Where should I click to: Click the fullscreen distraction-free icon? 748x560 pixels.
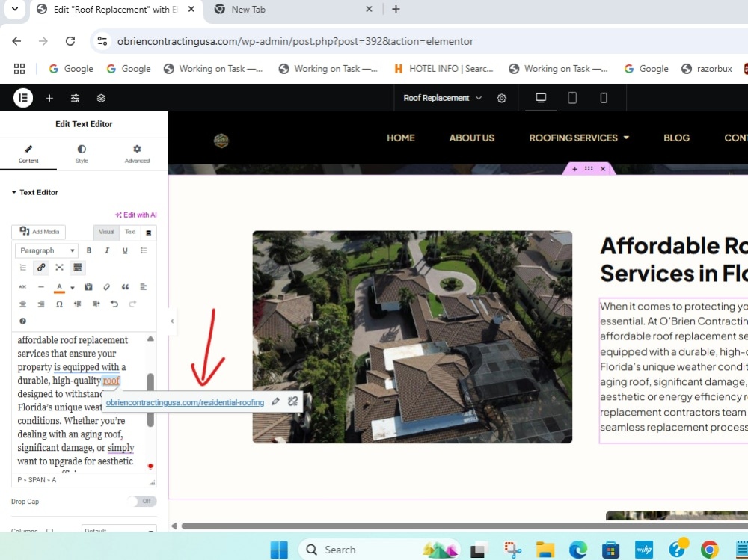coord(59,268)
